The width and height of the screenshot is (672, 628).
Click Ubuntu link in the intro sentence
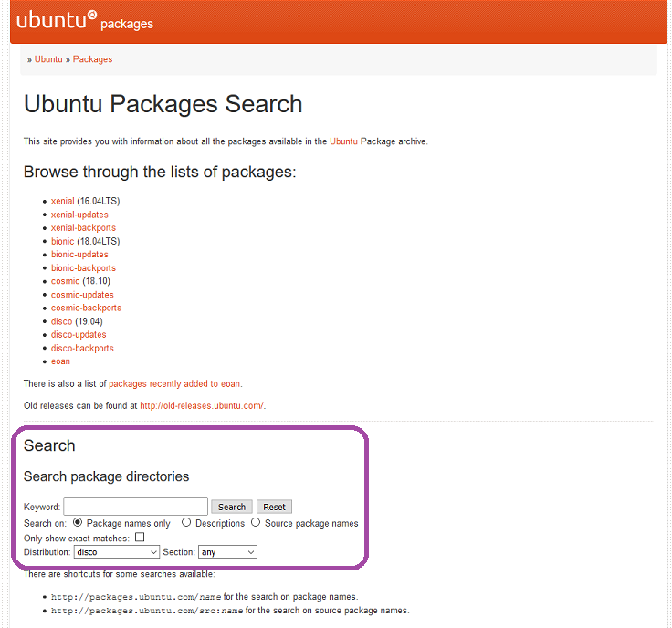pyautogui.click(x=343, y=141)
